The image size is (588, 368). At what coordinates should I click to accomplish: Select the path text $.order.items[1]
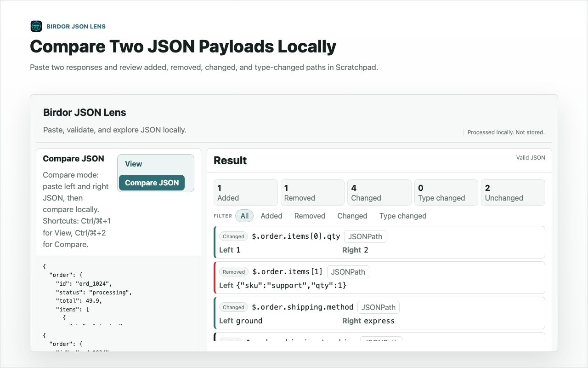[x=288, y=272]
